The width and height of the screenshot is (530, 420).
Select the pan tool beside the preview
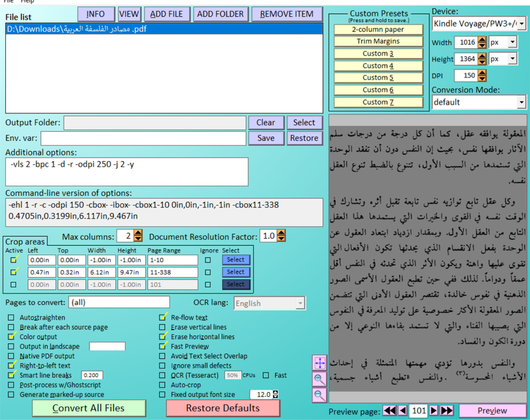click(x=319, y=362)
